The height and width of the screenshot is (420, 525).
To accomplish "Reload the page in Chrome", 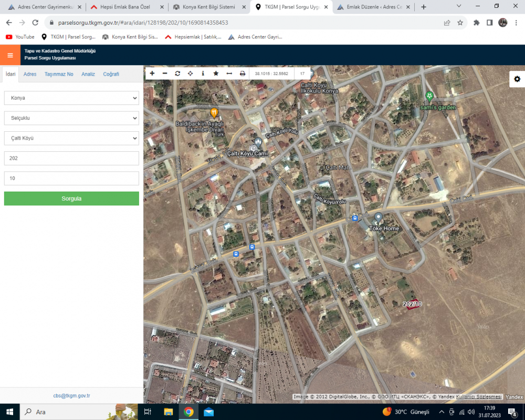I will [35, 23].
